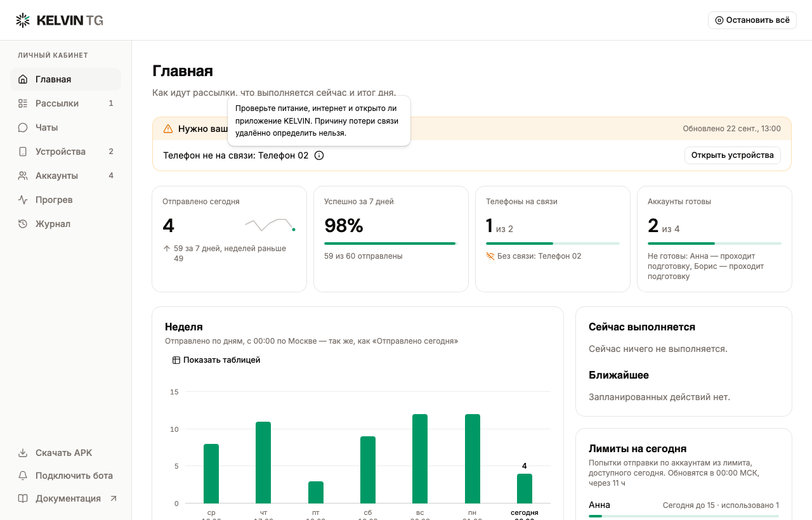Click the Сейчас ничего не выполняется text
The image size is (812, 520).
tap(658, 349)
